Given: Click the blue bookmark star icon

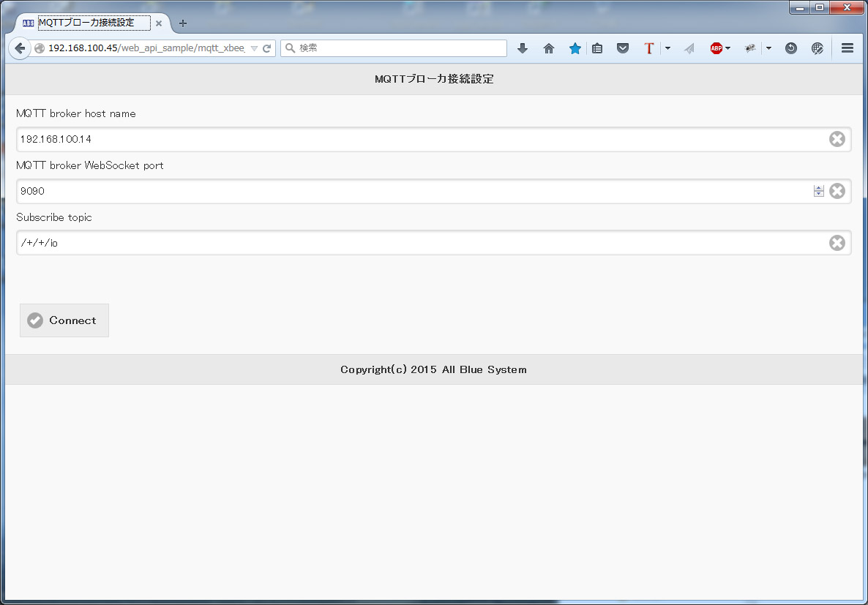Looking at the screenshot, I should 575,48.
